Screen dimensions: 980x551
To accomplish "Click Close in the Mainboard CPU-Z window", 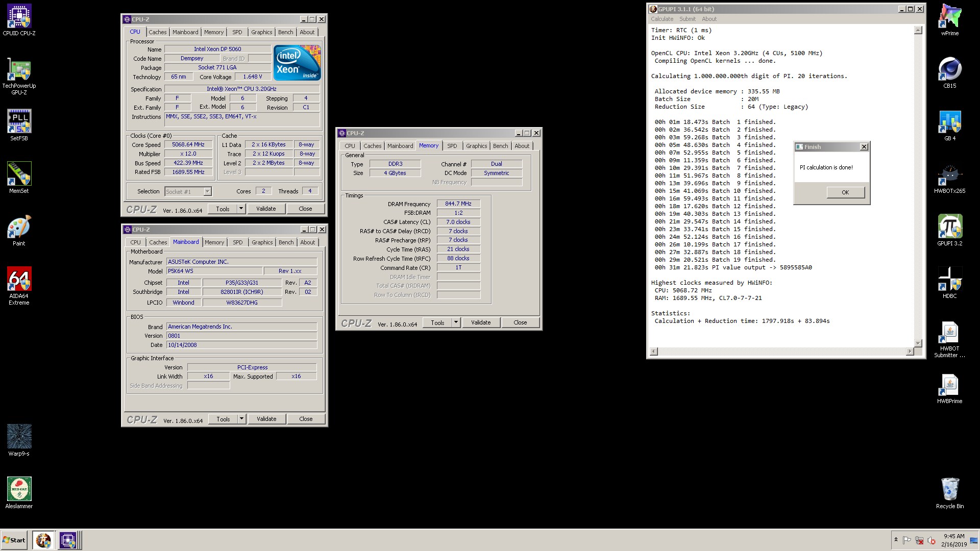I will [306, 419].
